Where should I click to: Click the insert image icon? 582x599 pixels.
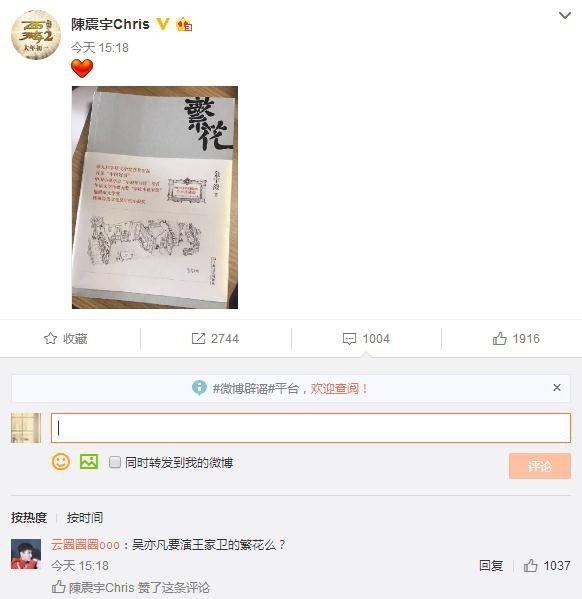[89, 462]
